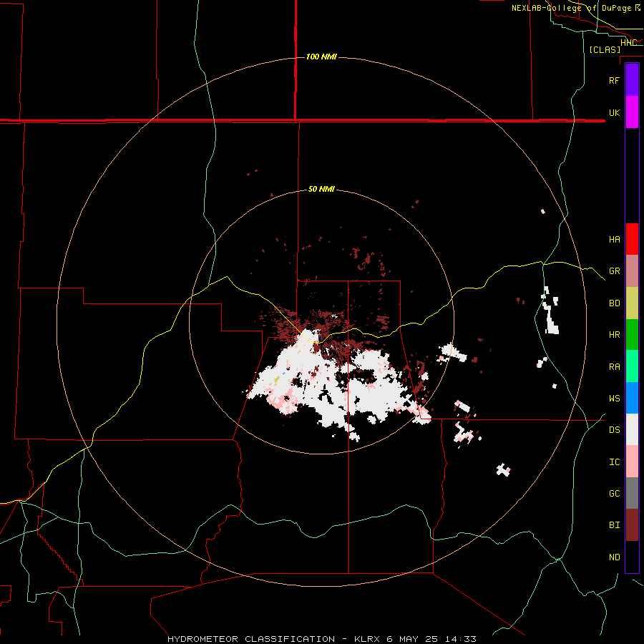
Task: Click the HR legend label
Action: point(614,335)
